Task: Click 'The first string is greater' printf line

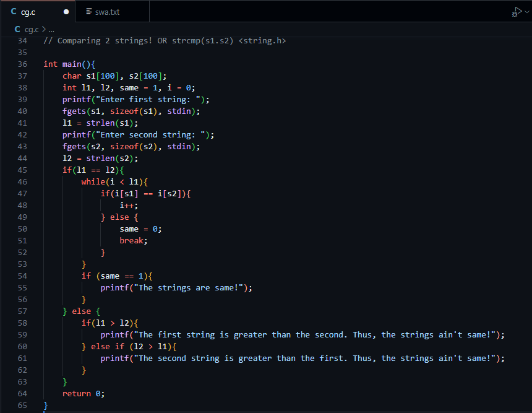Action: tap(302, 335)
